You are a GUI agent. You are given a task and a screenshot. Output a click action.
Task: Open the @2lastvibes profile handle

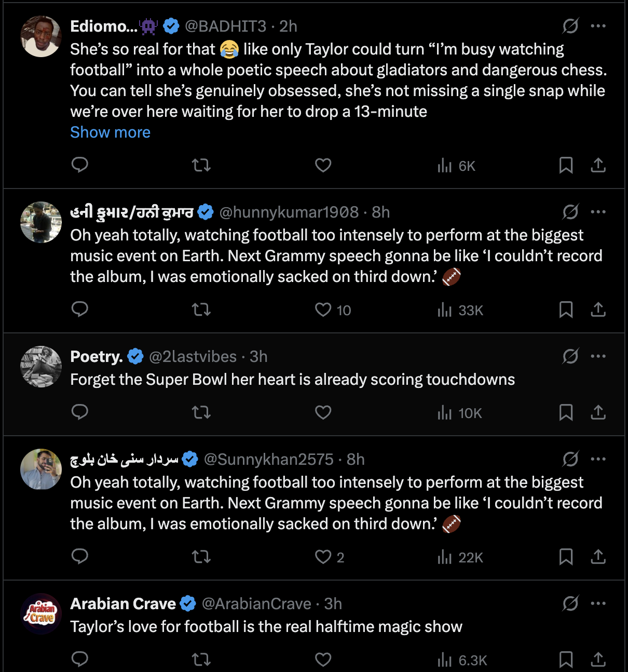coord(193,357)
